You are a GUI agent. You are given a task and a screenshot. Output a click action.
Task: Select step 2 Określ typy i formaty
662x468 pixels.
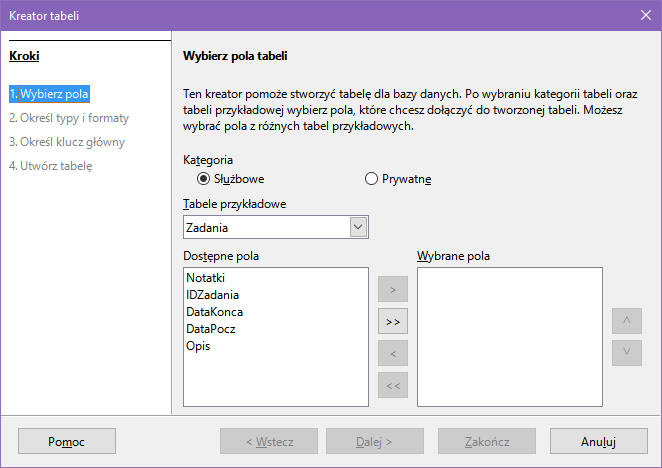[x=68, y=118]
